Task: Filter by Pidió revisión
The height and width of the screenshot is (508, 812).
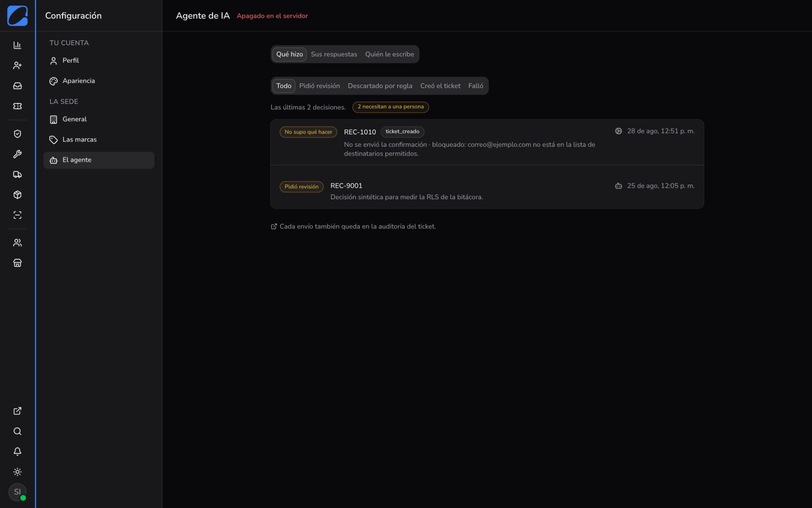Action: click(x=320, y=86)
